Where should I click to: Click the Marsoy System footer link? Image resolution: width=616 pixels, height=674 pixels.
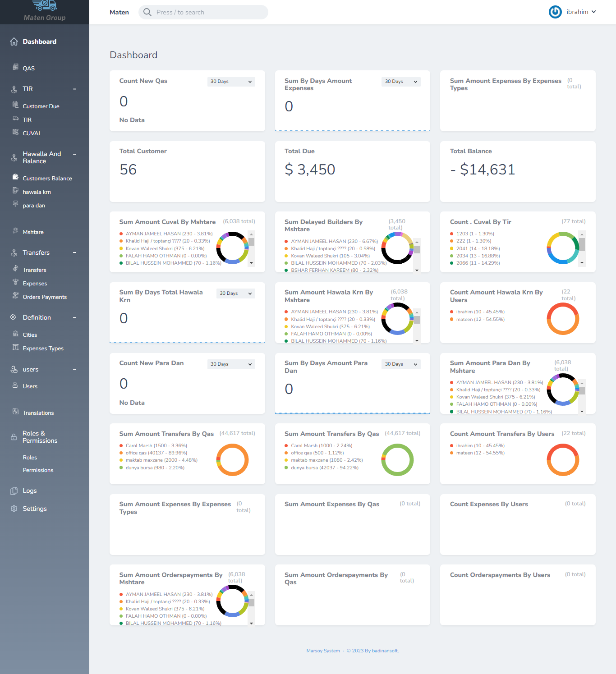(323, 651)
